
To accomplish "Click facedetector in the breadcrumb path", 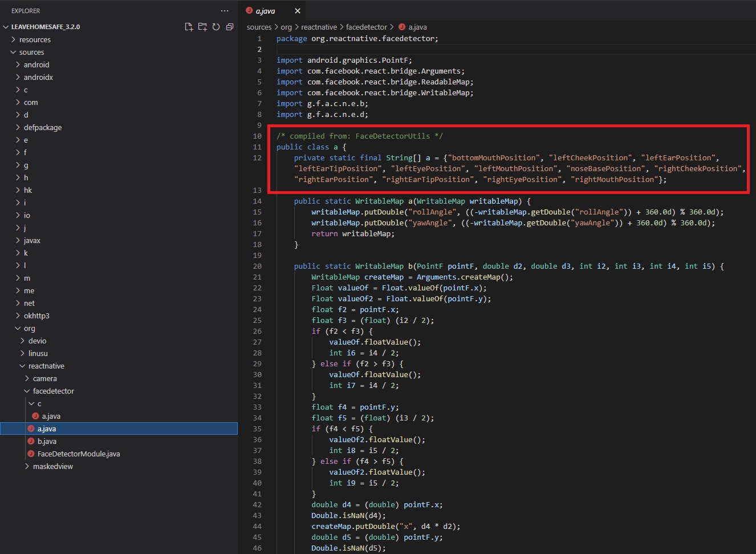I will [x=367, y=27].
